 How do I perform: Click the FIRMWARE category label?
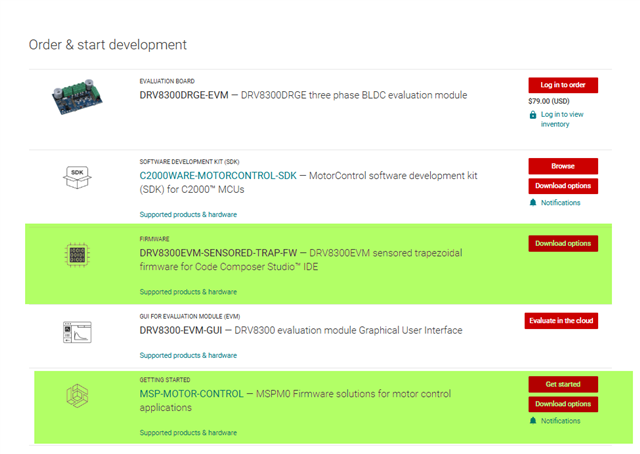click(154, 239)
